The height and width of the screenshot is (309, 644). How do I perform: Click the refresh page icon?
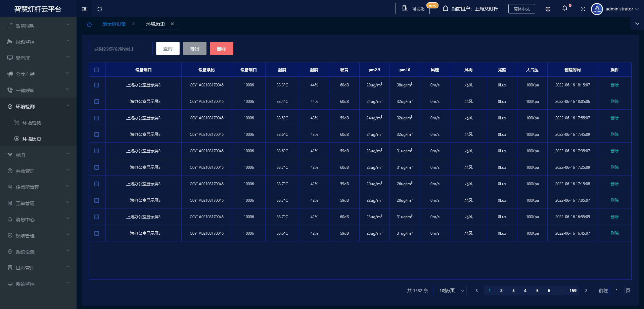pyautogui.click(x=100, y=9)
